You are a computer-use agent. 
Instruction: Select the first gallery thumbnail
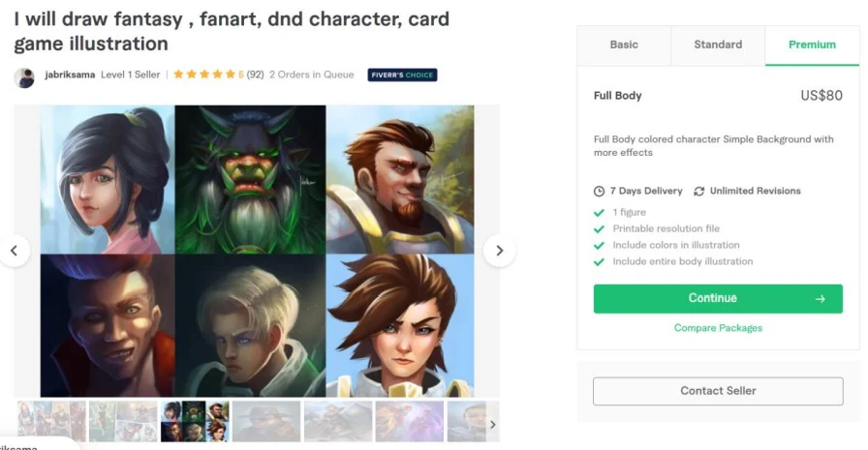click(x=52, y=421)
